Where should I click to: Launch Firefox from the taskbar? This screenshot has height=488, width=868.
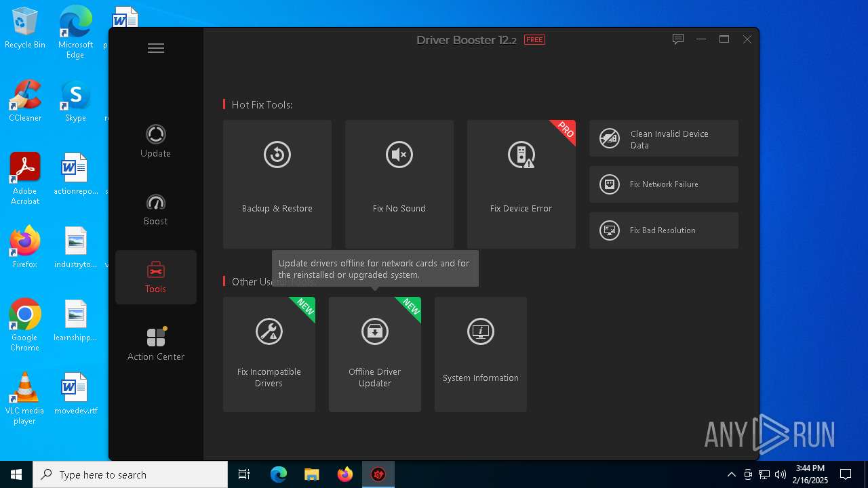click(x=345, y=474)
